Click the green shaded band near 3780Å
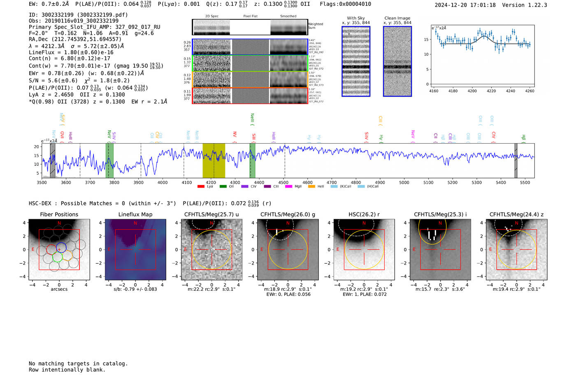This screenshot has width=576, height=392. click(109, 161)
